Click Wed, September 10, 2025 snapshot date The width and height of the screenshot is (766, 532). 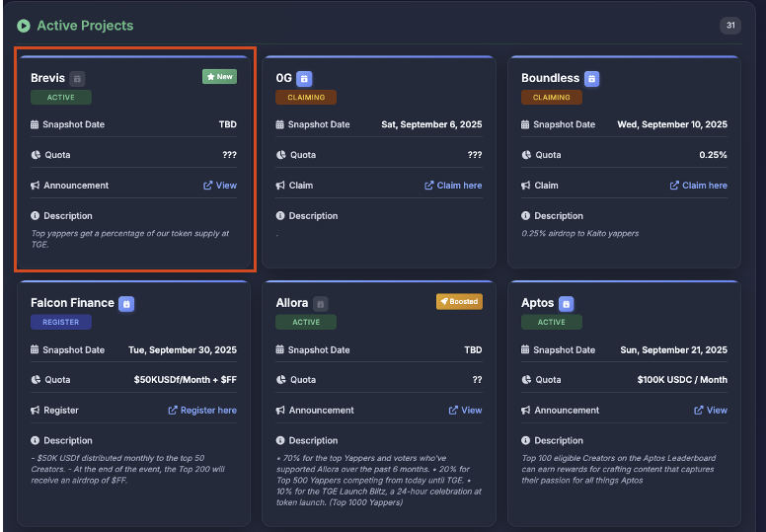(672, 124)
